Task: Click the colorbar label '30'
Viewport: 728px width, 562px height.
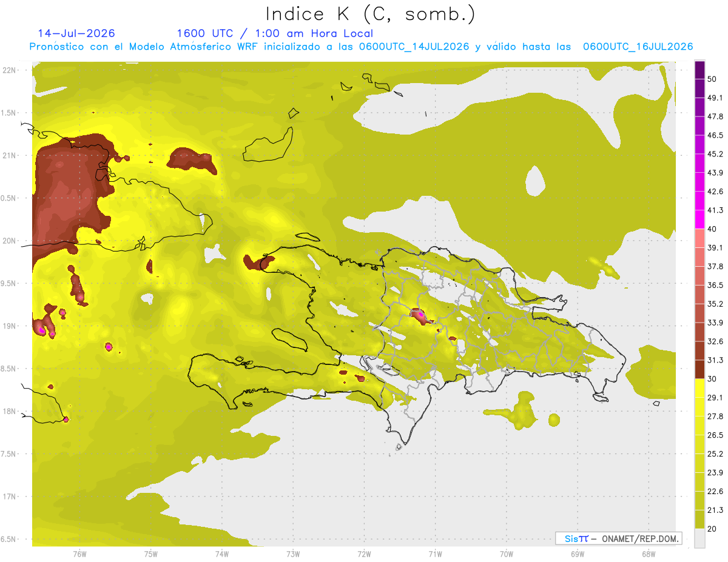Action: click(x=712, y=379)
